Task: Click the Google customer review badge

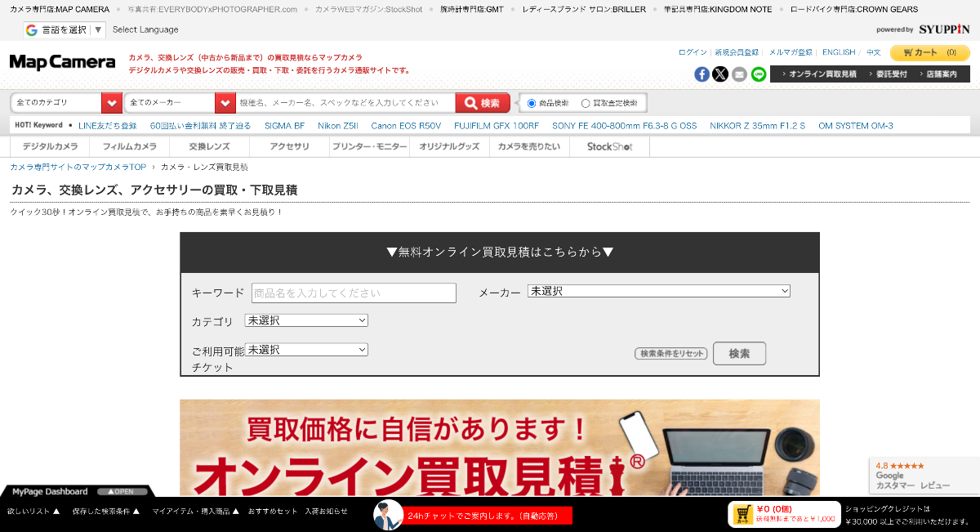Action: pyautogui.click(x=924, y=475)
